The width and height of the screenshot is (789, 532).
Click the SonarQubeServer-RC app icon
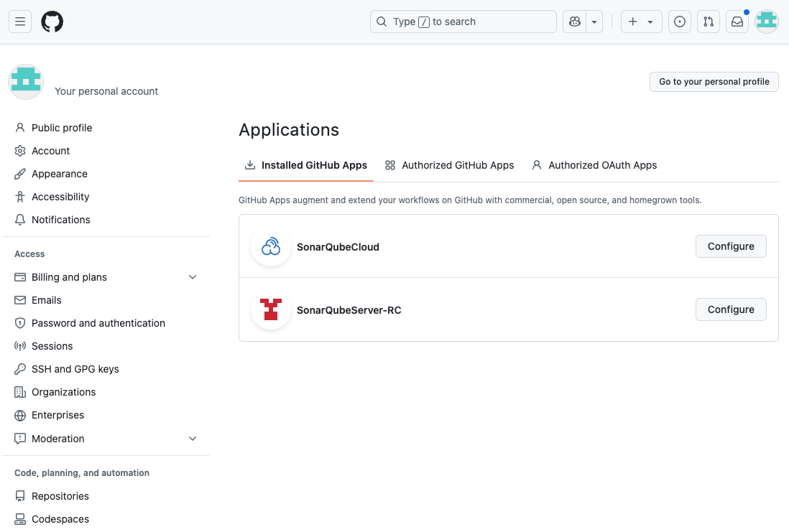(271, 309)
